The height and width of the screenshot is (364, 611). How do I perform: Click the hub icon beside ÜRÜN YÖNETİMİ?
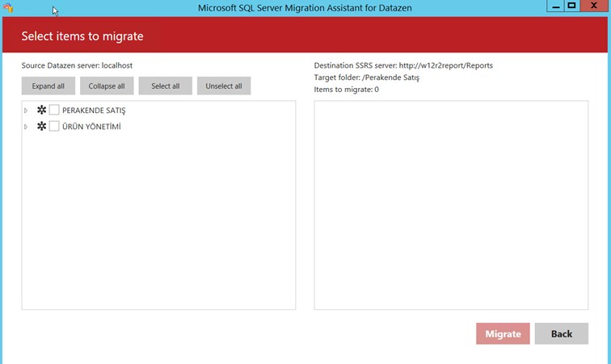(x=42, y=127)
